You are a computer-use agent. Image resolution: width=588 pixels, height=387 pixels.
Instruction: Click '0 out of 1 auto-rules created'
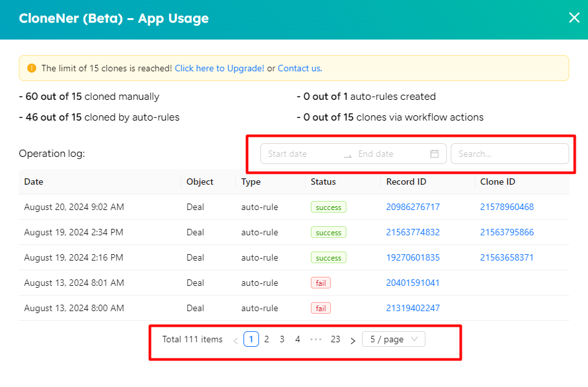pyautogui.click(x=369, y=97)
